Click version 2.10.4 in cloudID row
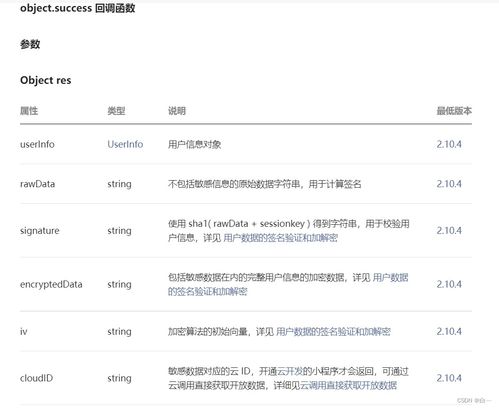 click(449, 378)
